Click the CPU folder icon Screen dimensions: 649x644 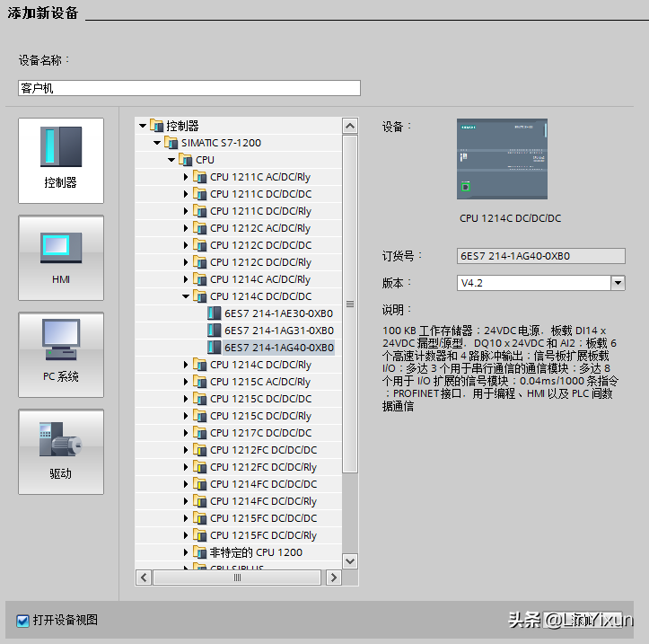point(186,160)
